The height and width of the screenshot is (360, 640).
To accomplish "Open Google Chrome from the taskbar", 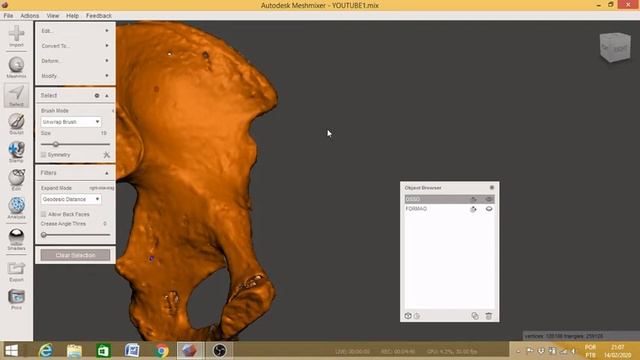I will 162,351.
